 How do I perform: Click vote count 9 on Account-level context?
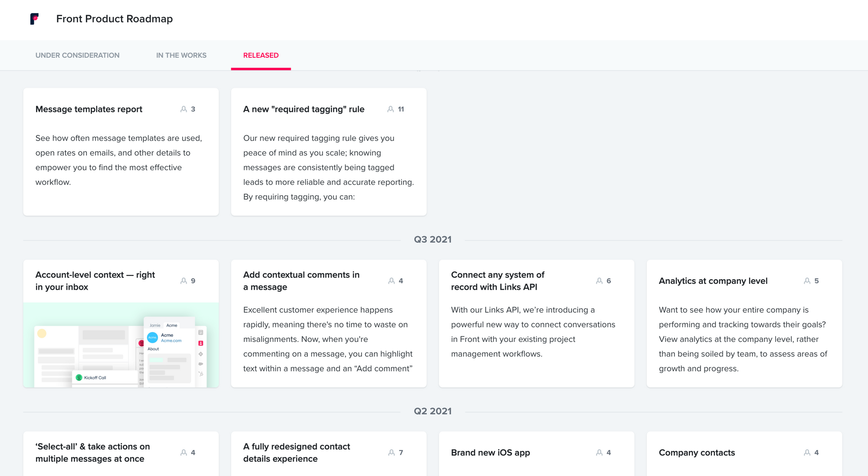tap(193, 281)
